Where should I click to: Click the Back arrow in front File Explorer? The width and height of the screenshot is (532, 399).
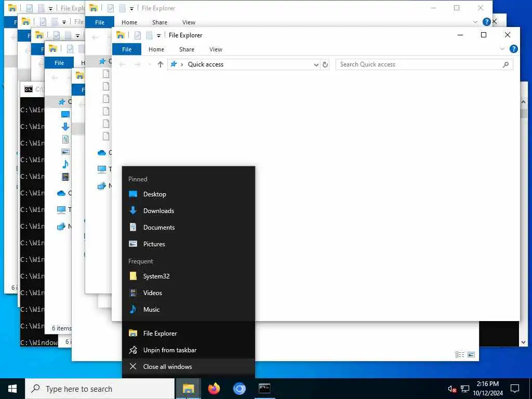pyautogui.click(x=123, y=64)
